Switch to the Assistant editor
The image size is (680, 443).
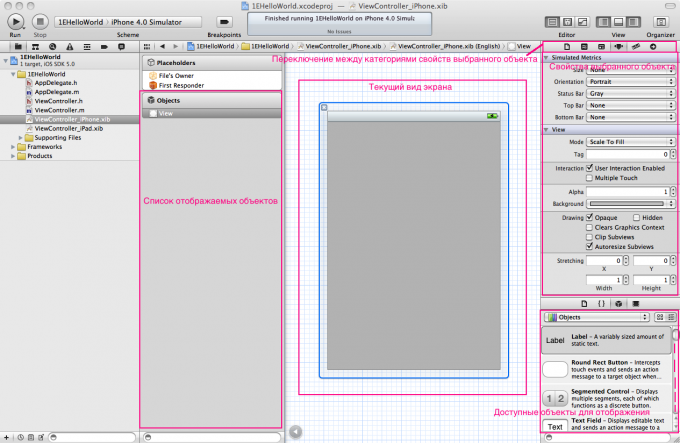(x=567, y=22)
